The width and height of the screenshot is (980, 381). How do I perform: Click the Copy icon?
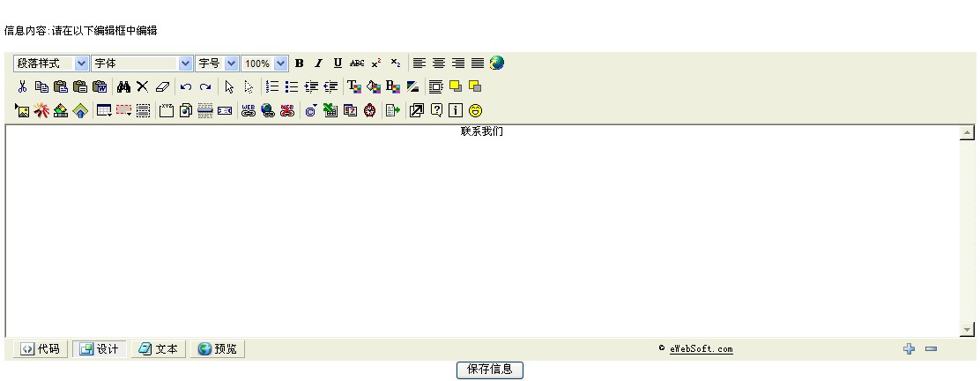pyautogui.click(x=42, y=87)
